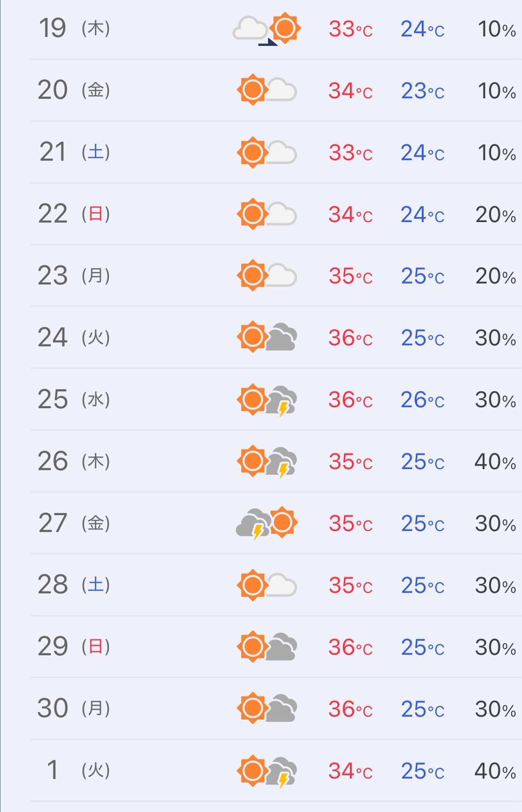
Task: Select the 20% rain chance on the 23rd
Action: tap(496, 276)
